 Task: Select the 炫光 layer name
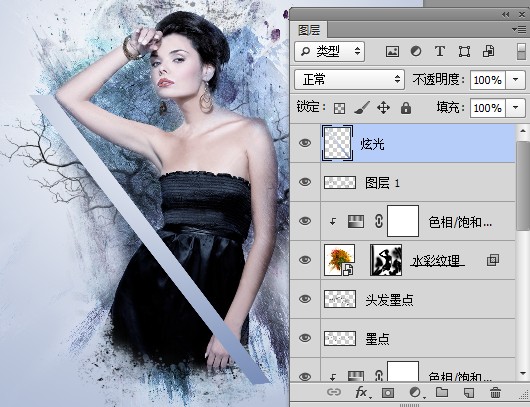coord(372,144)
